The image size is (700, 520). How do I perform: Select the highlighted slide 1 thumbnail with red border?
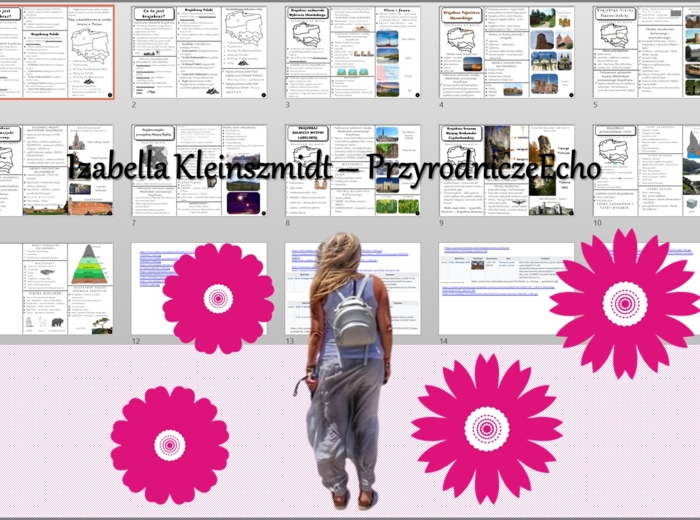(57, 52)
